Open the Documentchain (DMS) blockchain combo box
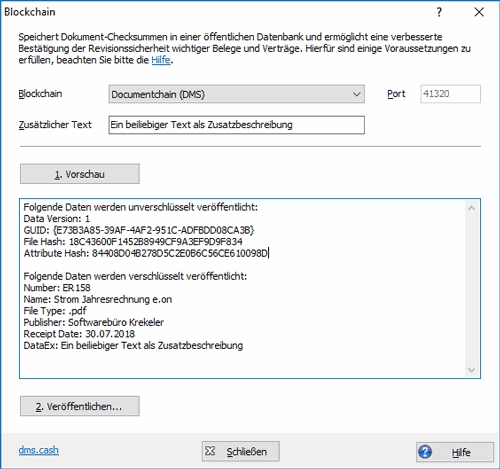The width and height of the screenshot is (500, 469). [236, 94]
